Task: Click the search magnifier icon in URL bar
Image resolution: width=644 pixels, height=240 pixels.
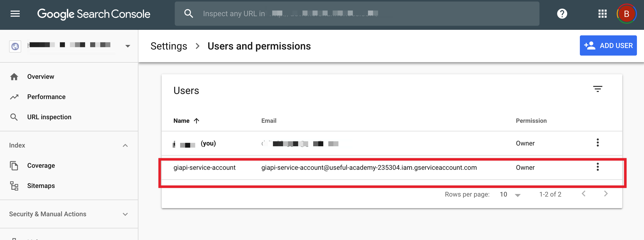Action: tap(189, 13)
